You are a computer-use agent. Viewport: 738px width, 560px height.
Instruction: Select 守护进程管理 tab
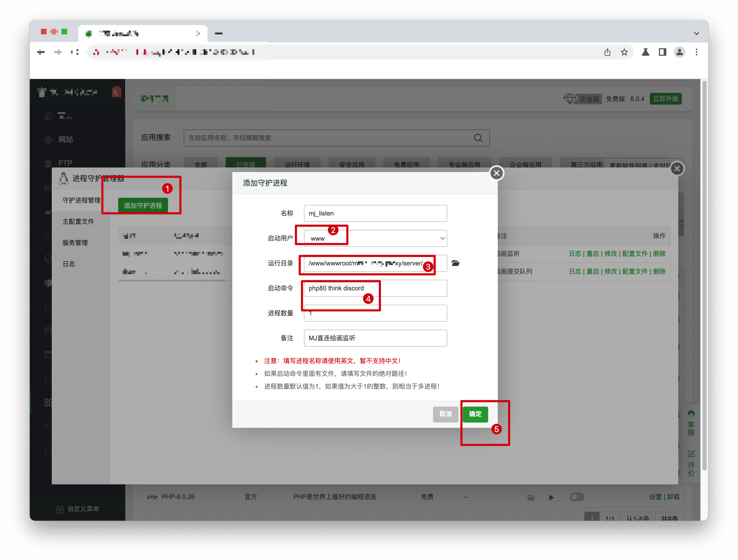[81, 200]
